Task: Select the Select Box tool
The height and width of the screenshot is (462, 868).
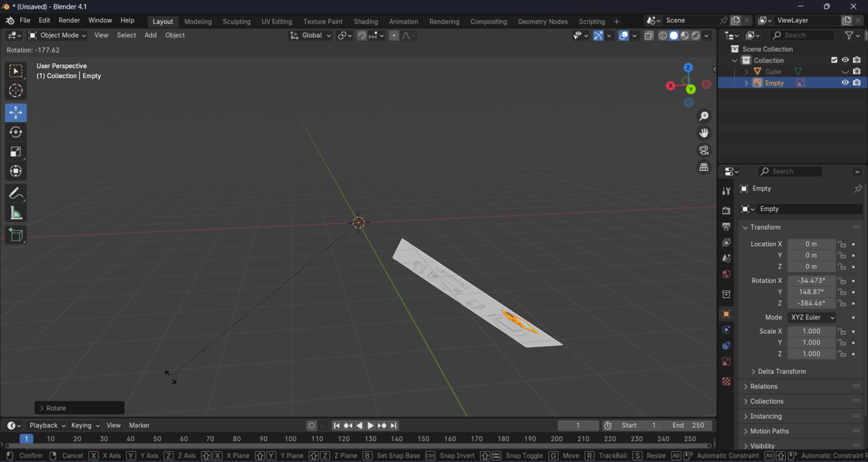Action: click(16, 71)
